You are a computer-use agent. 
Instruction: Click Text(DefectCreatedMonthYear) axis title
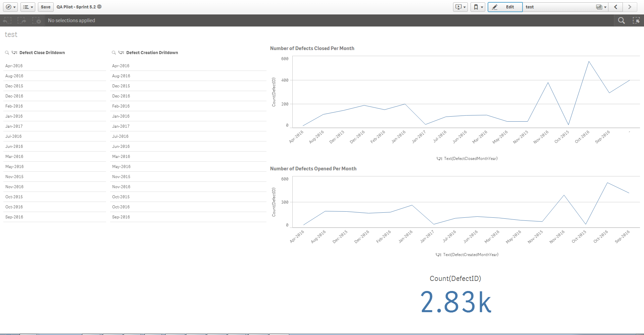click(470, 255)
